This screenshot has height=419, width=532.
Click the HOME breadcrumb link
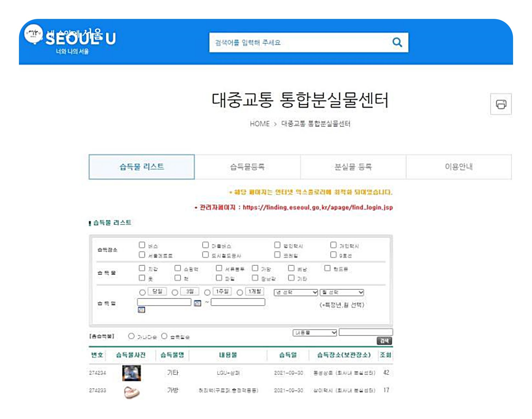259,124
